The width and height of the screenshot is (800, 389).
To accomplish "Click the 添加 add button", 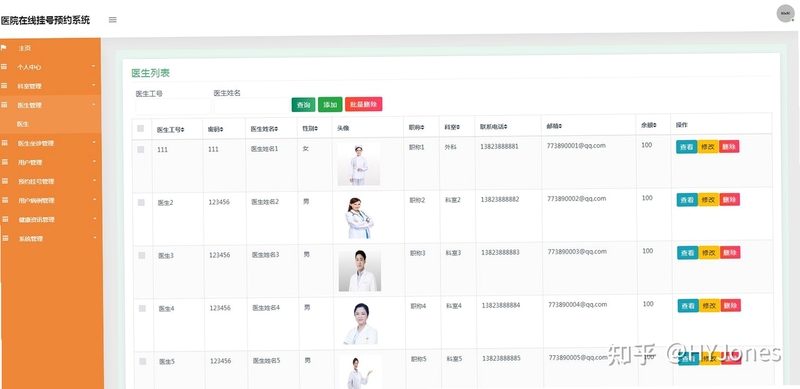I will (330, 105).
